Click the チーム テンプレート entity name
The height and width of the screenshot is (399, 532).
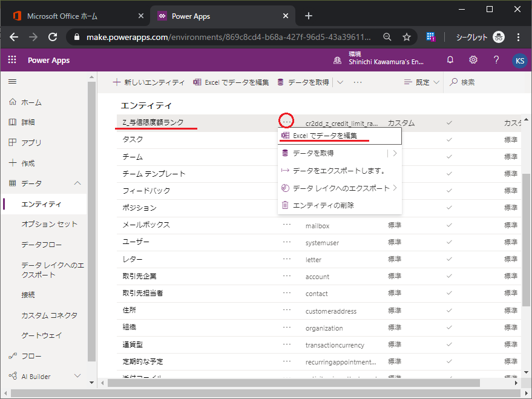pyautogui.click(x=154, y=174)
